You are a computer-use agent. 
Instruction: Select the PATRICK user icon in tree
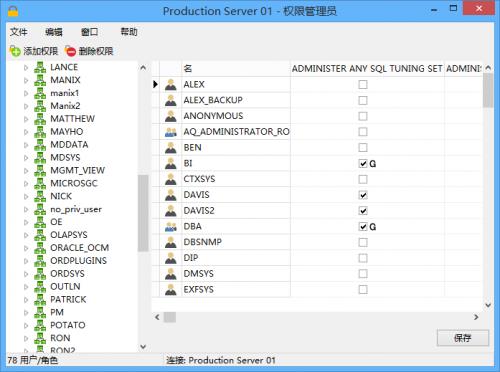40,299
